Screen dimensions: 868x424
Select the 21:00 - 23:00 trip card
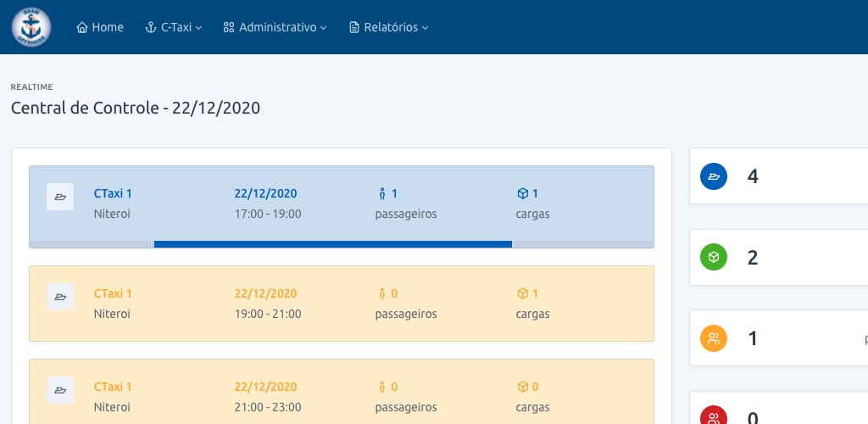click(342, 392)
